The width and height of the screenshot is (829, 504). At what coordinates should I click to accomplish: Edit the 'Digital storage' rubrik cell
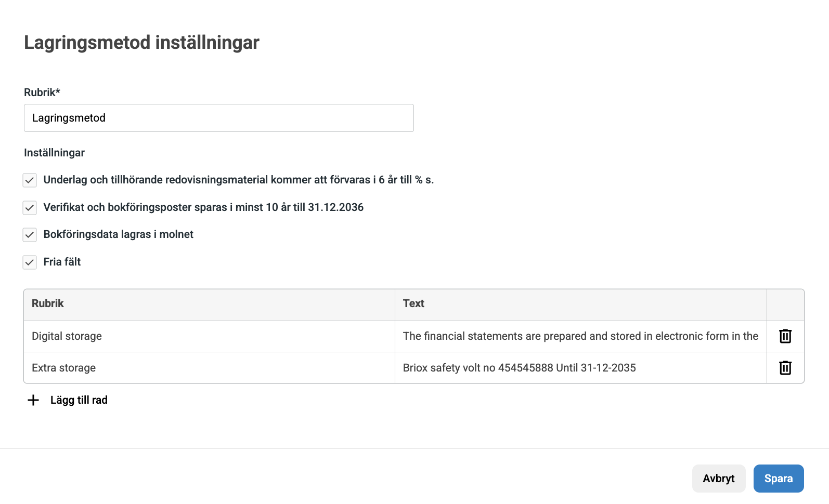pos(209,336)
